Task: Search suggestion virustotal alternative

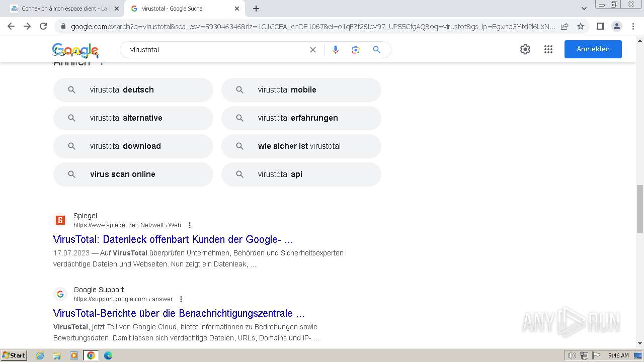Action: pos(133,118)
